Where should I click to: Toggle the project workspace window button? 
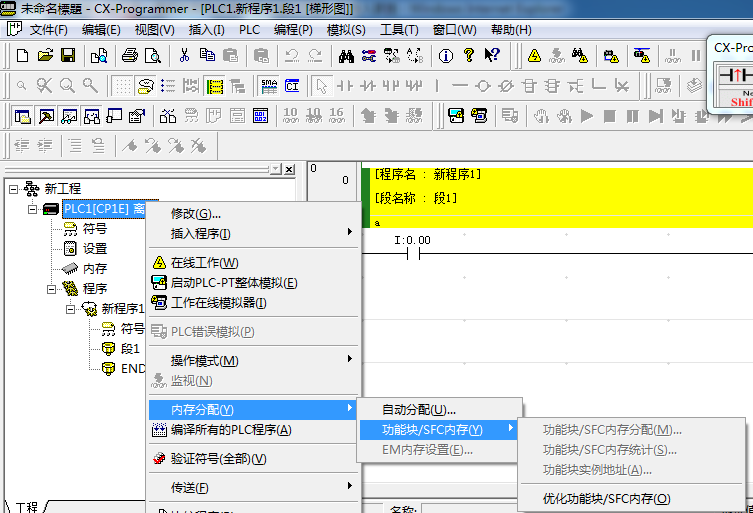(22, 116)
